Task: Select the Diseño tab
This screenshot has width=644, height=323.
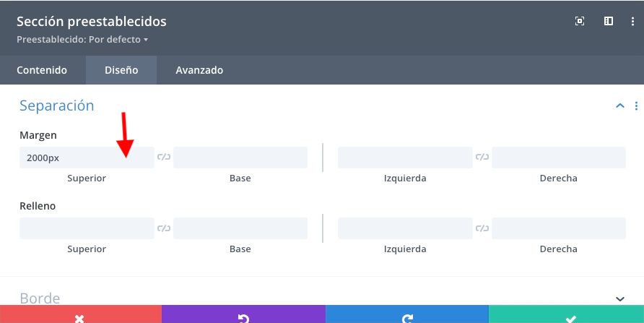Action: point(121,70)
